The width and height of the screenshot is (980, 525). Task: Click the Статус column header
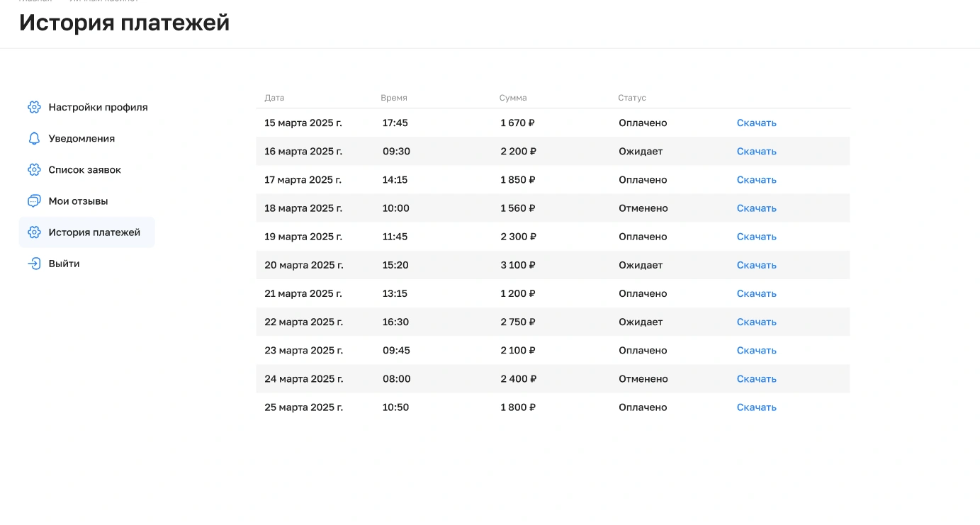(632, 98)
